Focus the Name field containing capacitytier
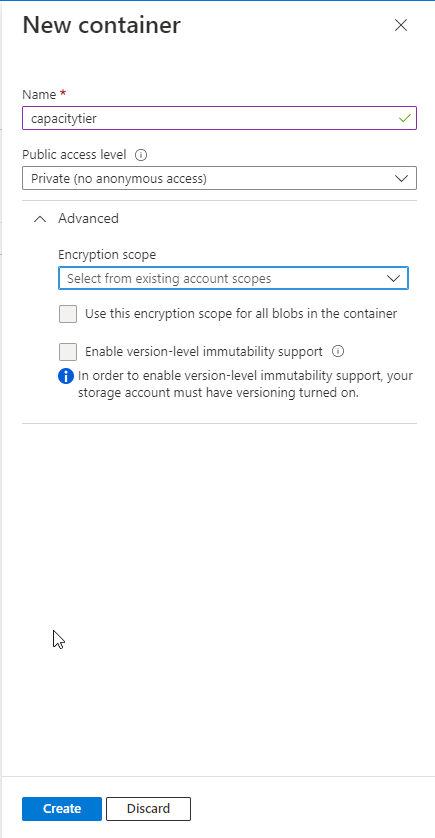Screen dimensions: 435x838 [x=219, y=118]
